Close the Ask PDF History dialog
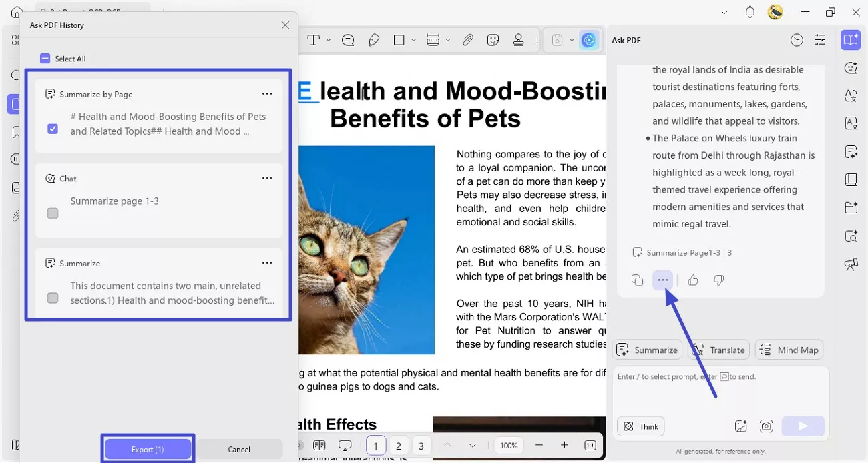 [285, 25]
